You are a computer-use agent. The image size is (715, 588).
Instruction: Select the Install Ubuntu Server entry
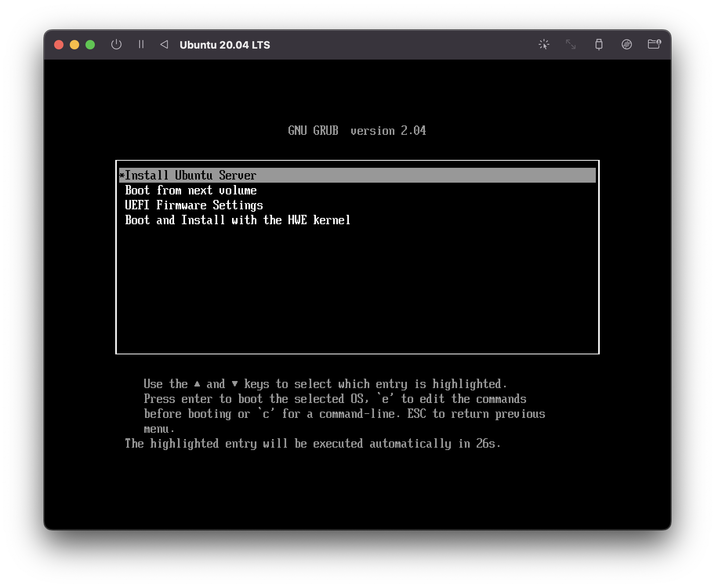(x=357, y=175)
